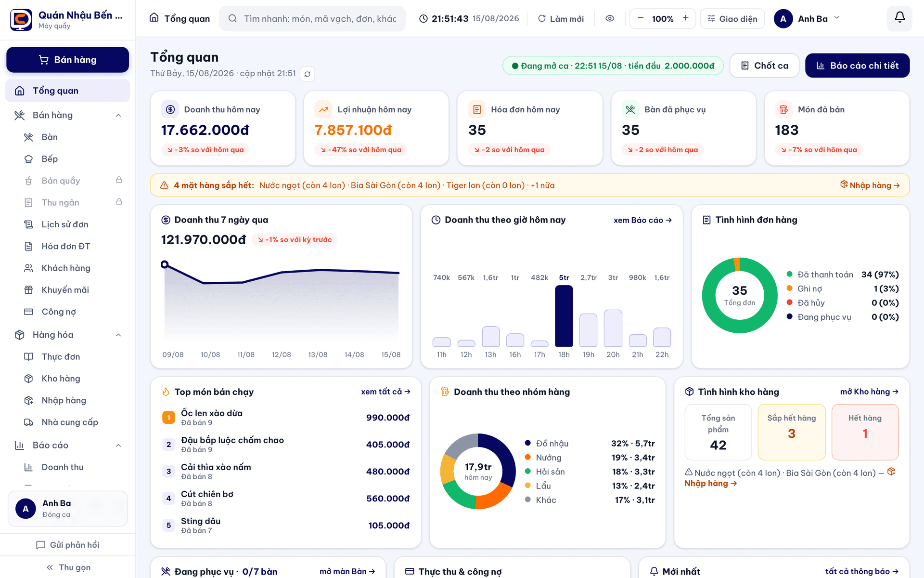Screen dimensions: 924x578
Task: Click the Gửi phản hồi feedback icon
Action: [x=40, y=545]
